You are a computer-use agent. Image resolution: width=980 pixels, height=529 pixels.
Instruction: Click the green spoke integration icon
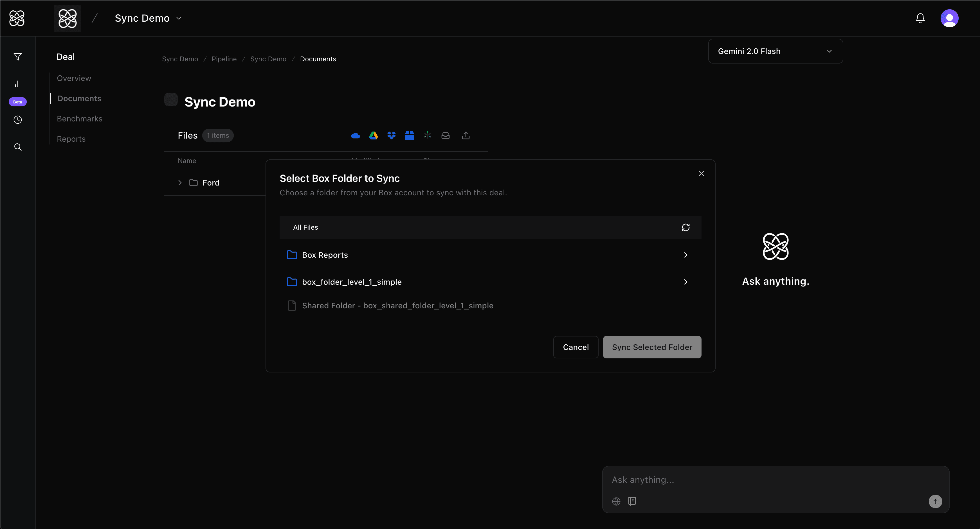[428, 135]
